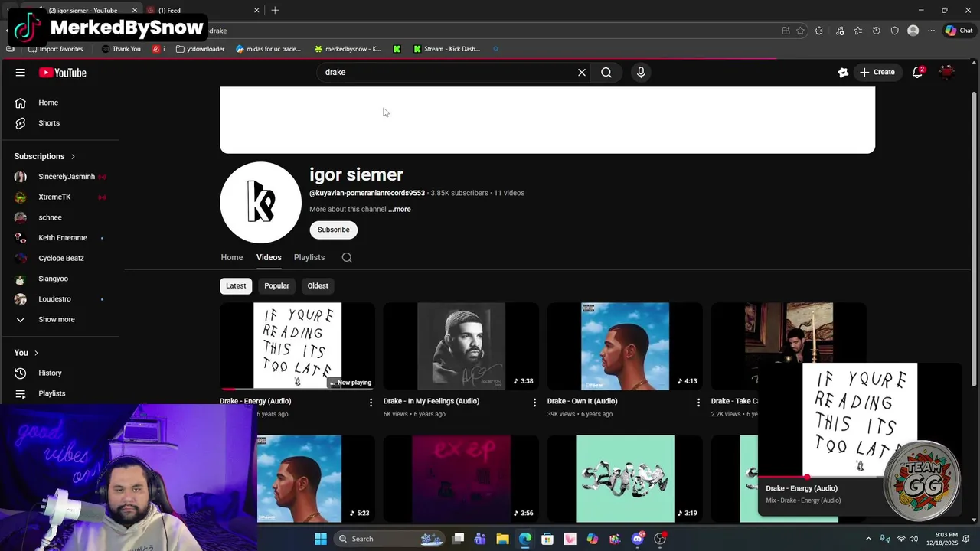This screenshot has width=980, height=551.
Task: Open the Windows Start menu
Action: pos(321,539)
